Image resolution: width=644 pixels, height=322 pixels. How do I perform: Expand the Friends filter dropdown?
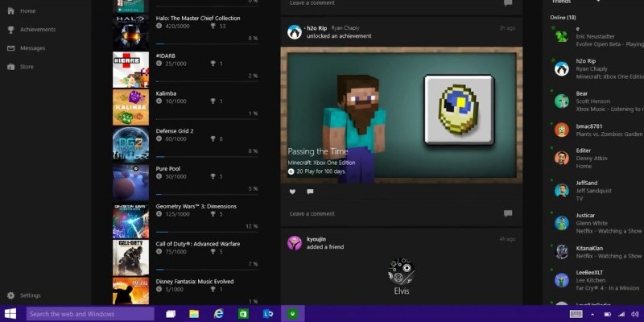(x=597, y=2)
